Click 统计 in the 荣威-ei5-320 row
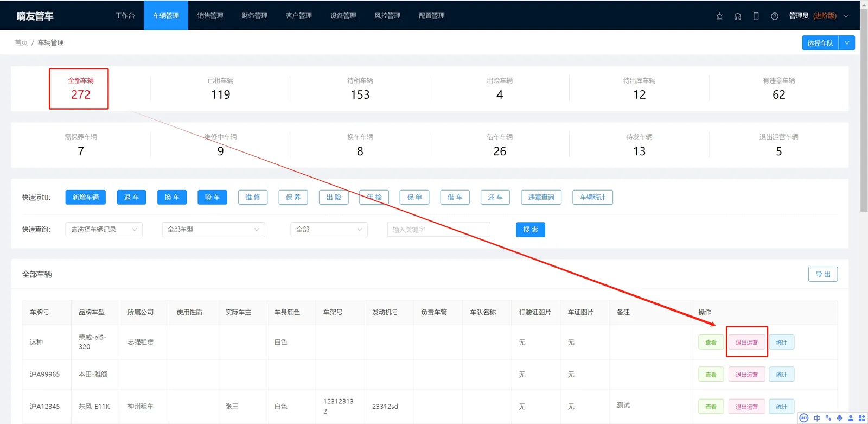 (x=781, y=343)
